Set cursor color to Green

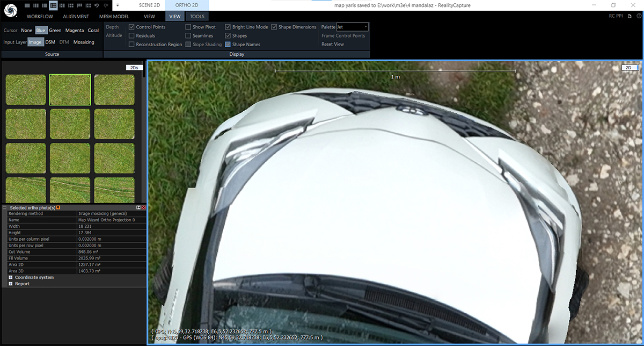[x=55, y=30]
